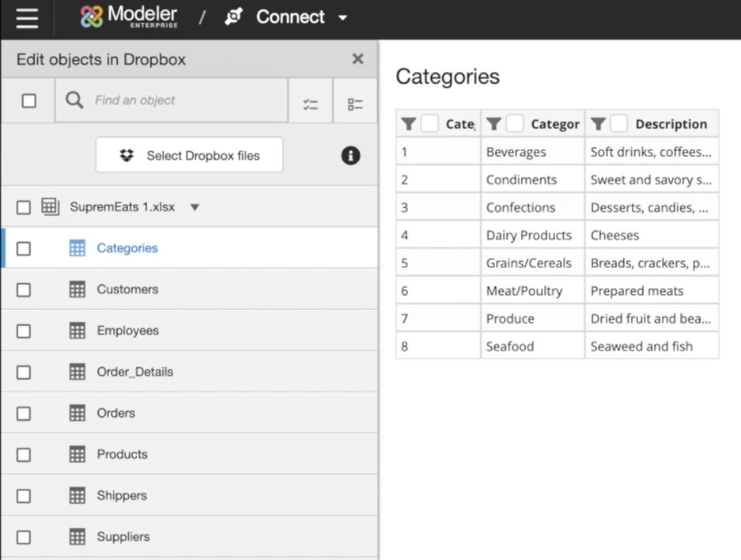Screen dimensions: 741x560
Task: Close the Edit objects in Dropbox panel
Action: tap(357, 59)
